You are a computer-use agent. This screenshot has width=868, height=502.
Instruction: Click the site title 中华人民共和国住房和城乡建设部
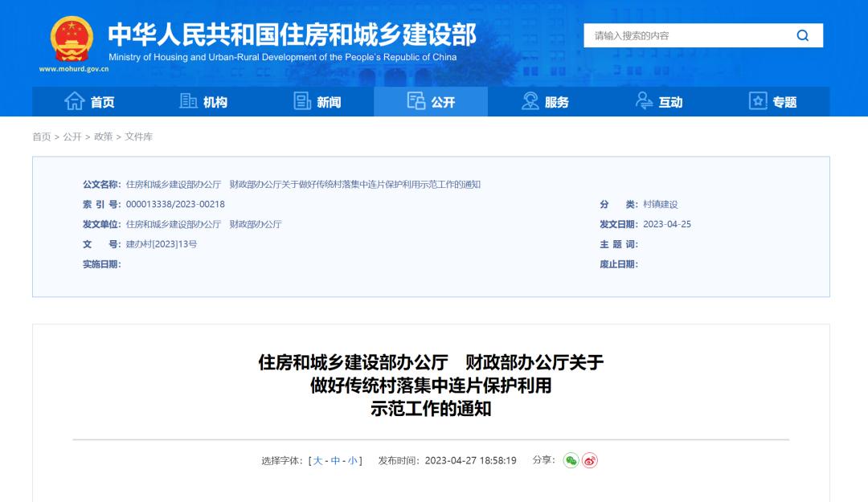(293, 35)
